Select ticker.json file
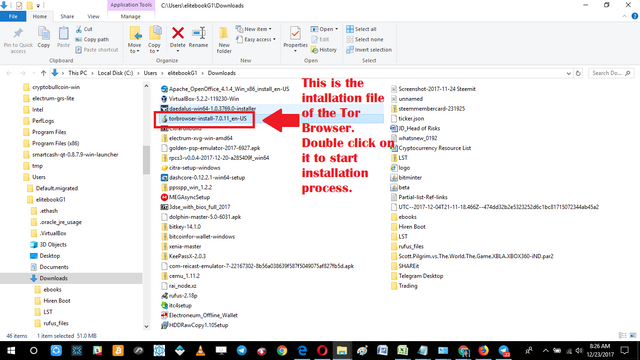 pos(411,118)
